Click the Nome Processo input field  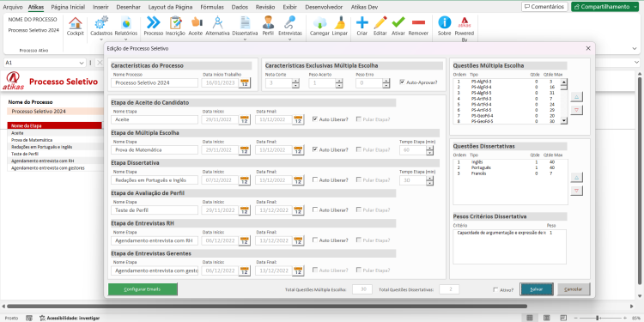click(x=155, y=83)
